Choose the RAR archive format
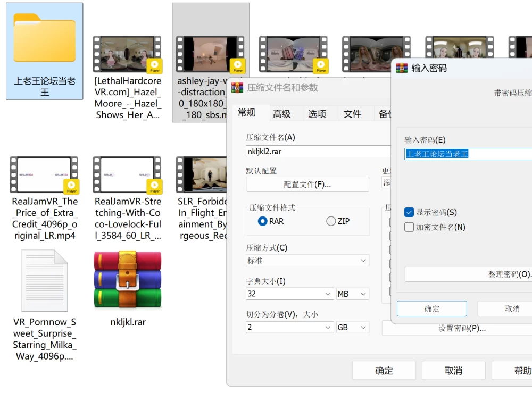Screen dimensions: 532x409 [x=271, y=221]
